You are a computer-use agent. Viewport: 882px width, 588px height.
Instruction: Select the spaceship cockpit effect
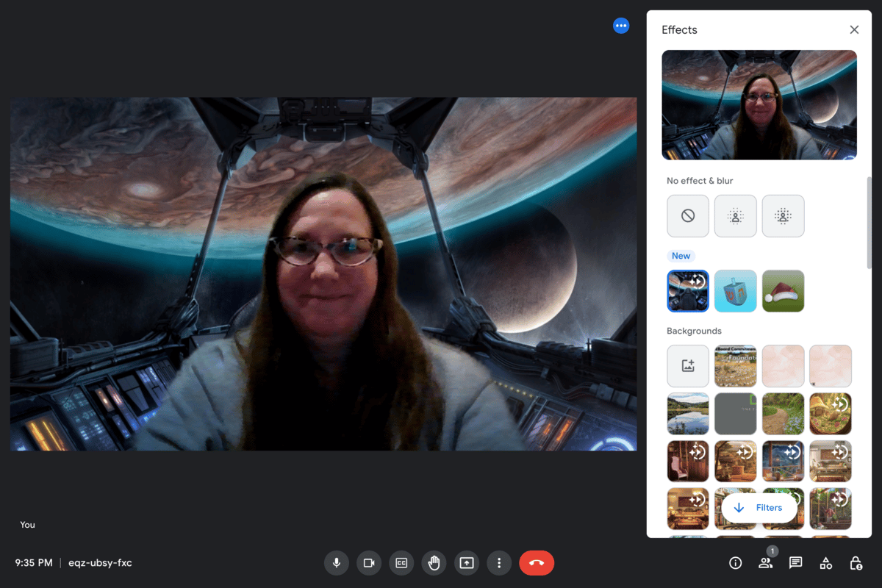pos(688,291)
